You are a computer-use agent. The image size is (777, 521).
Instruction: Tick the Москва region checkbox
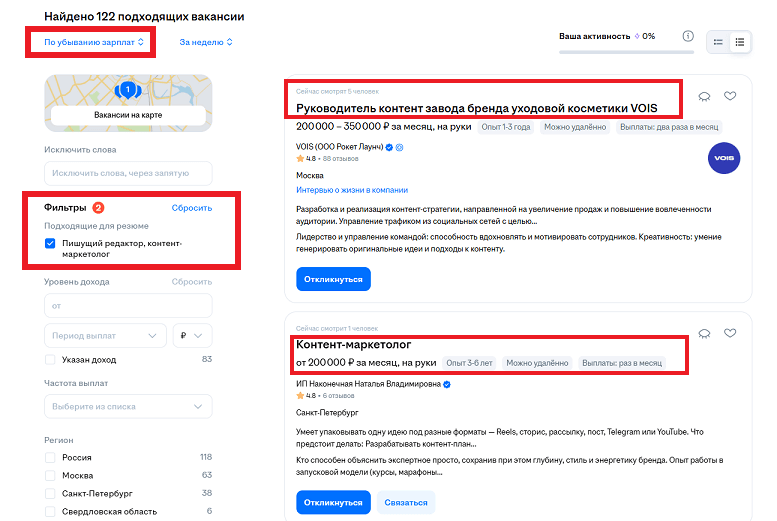point(51,475)
